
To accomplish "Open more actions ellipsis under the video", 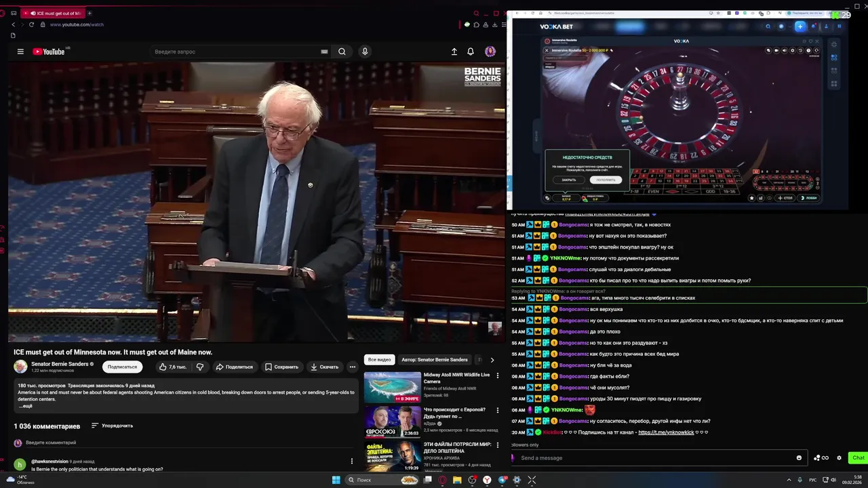I will [x=352, y=367].
